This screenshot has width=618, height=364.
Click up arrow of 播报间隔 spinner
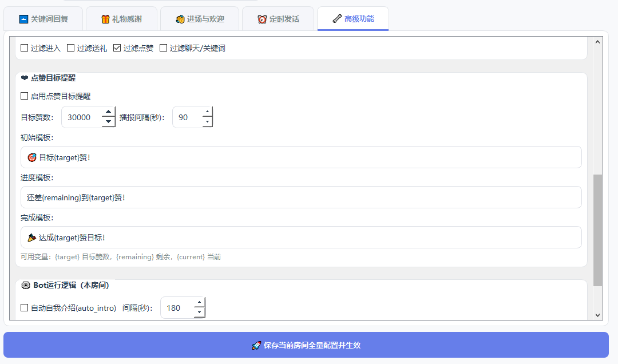point(207,113)
